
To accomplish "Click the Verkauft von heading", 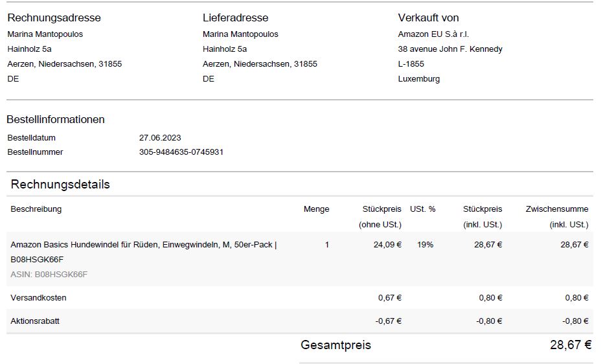I will (x=428, y=17).
